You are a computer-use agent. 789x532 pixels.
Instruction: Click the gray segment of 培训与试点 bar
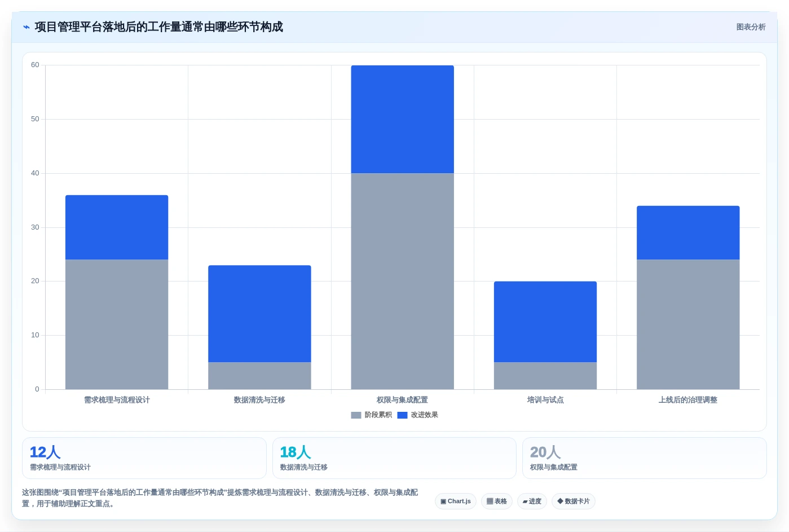[545, 376]
